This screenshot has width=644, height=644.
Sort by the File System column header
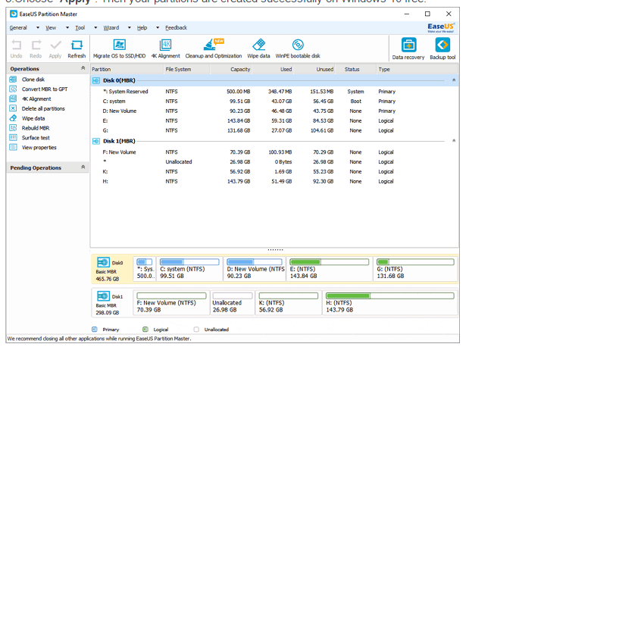click(187, 70)
